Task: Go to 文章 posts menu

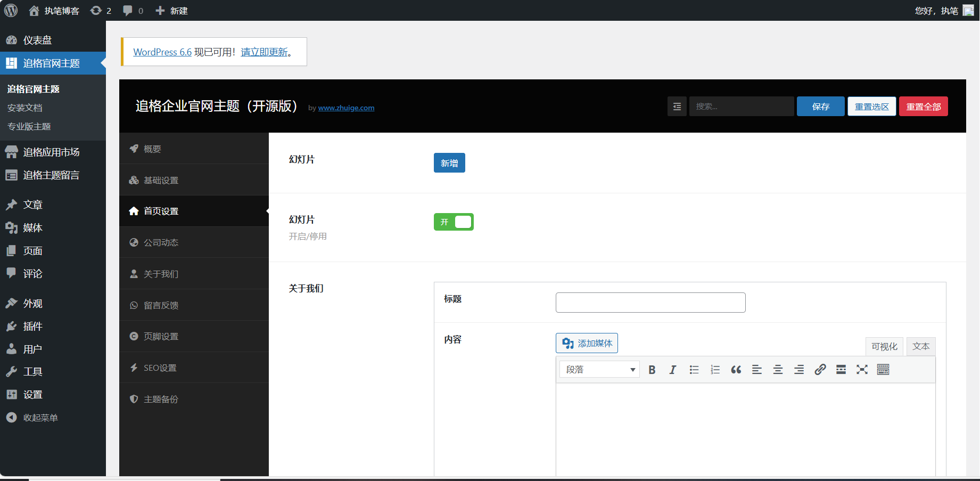Action: coord(53,205)
